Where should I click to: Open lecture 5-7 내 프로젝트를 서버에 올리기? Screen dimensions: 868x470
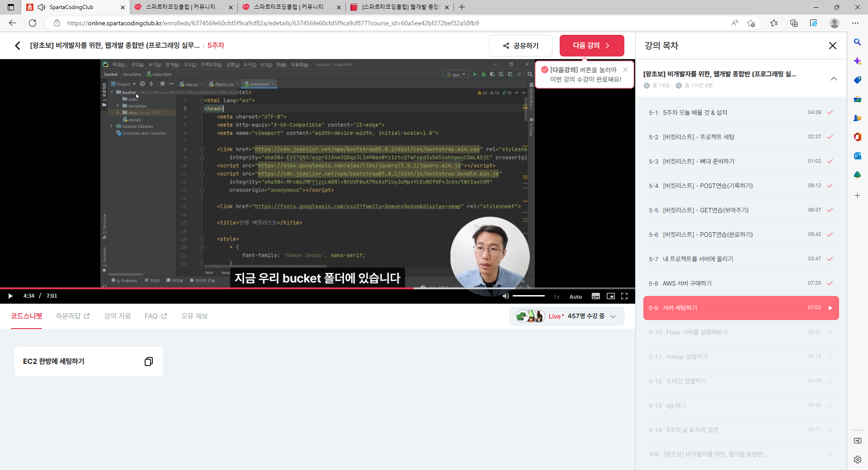click(741, 259)
